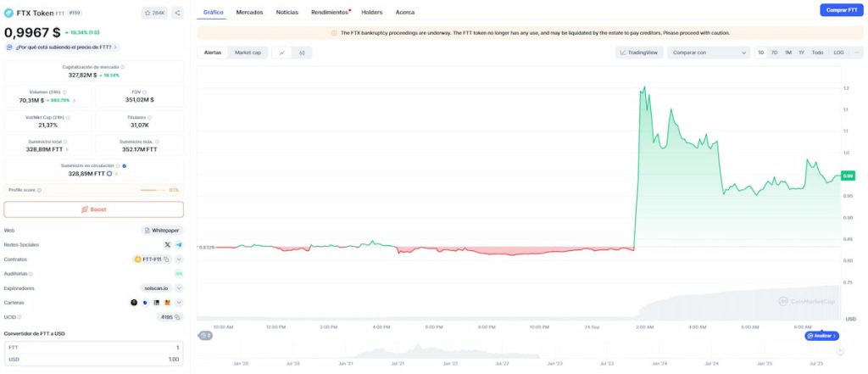Switch to candlestick chart icon
This screenshot has height=374, width=868.
coord(303,53)
